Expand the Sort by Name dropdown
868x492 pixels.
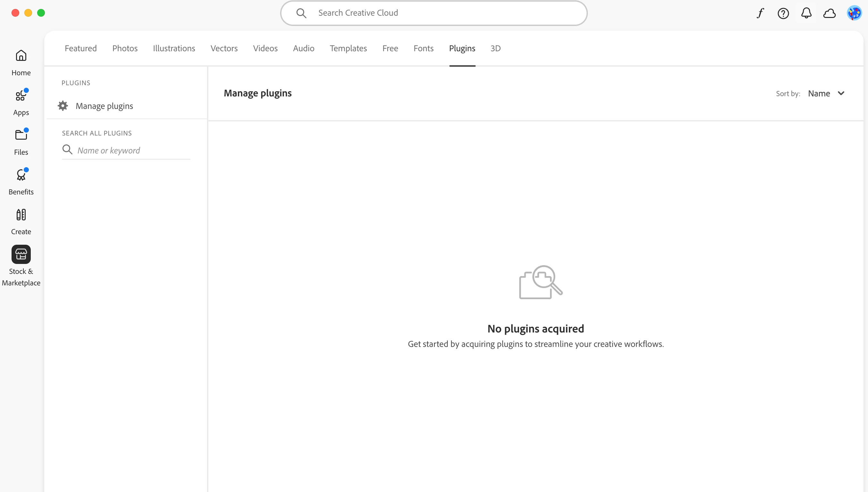pos(826,94)
